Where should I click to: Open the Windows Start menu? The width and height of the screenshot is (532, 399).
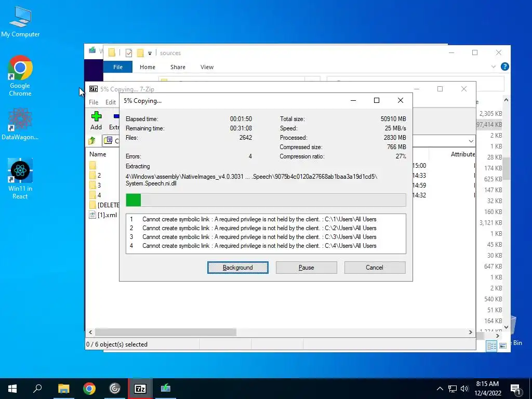(12, 389)
